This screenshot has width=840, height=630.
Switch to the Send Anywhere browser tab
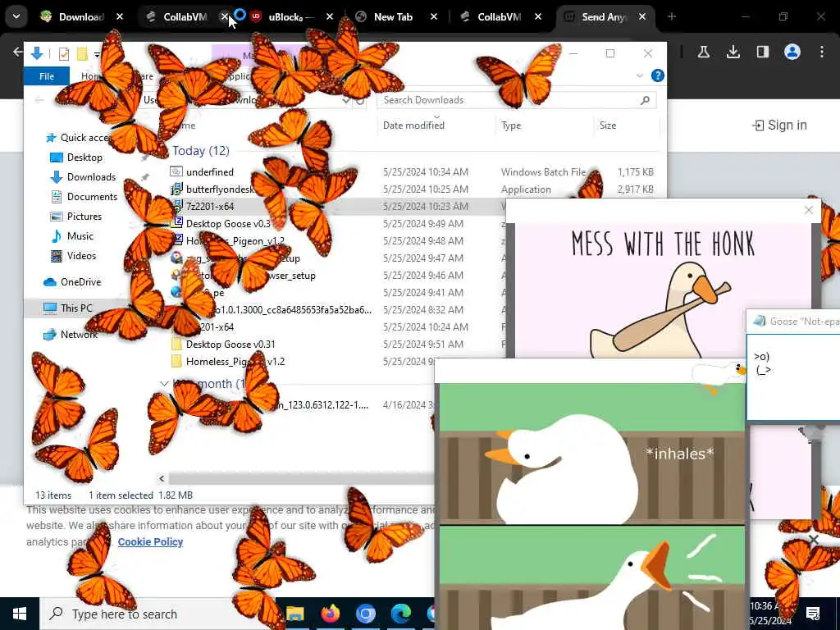coord(604,17)
